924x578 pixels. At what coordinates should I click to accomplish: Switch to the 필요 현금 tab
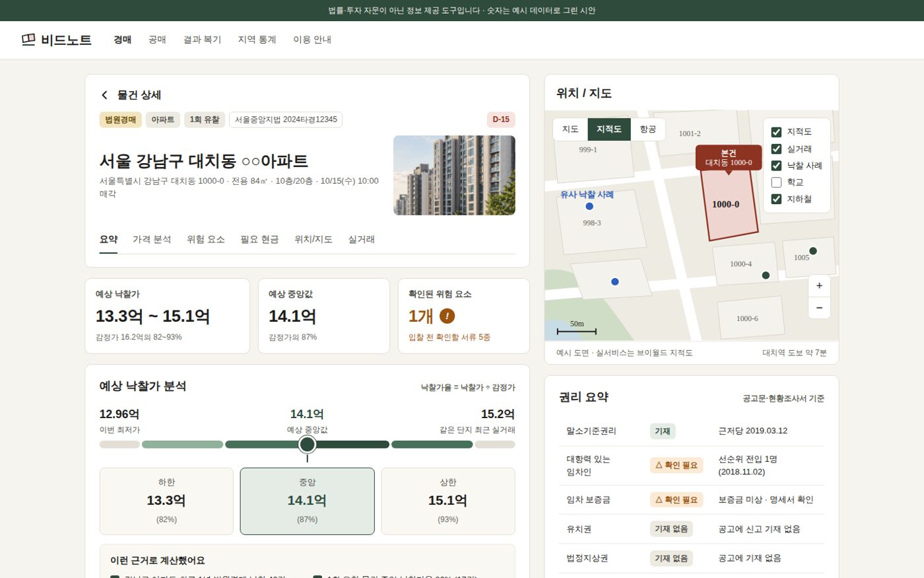(259, 240)
